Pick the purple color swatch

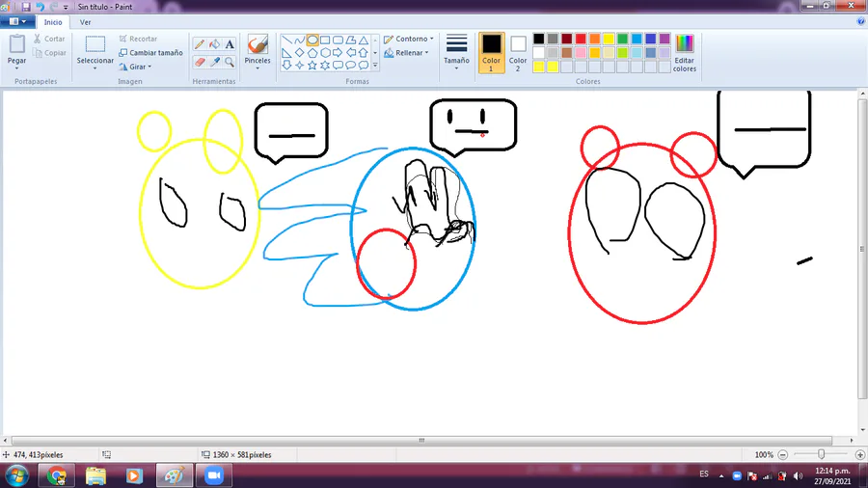pyautogui.click(x=665, y=39)
